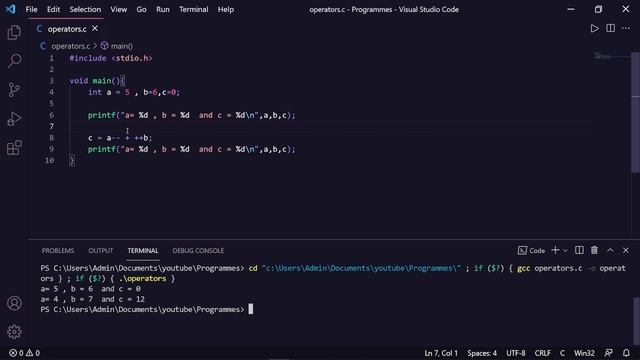Split the editor to the right
This screenshot has width=640, height=360.
tap(610, 28)
